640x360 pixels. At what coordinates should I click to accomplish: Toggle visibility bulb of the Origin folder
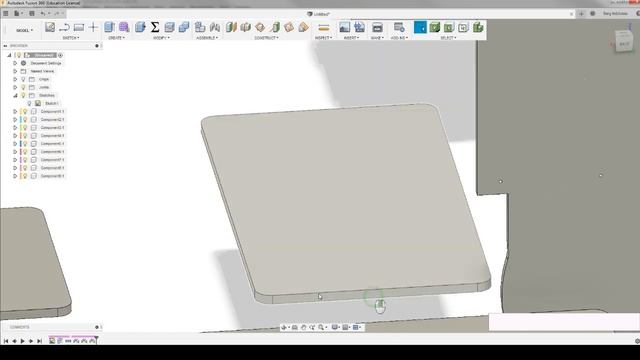tap(23, 79)
